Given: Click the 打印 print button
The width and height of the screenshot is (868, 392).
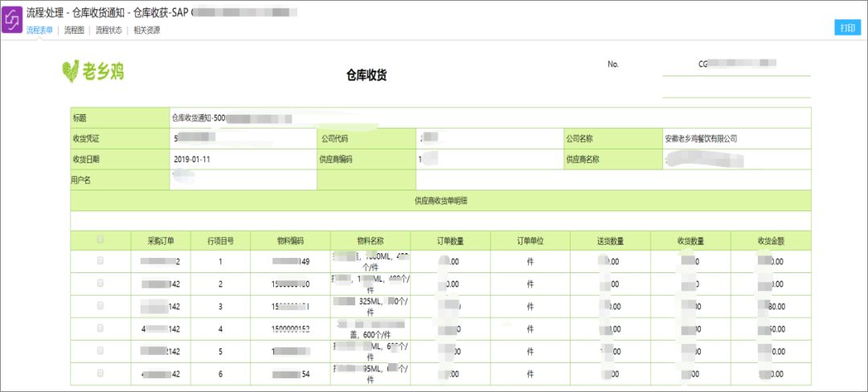Looking at the screenshot, I should point(847,27).
